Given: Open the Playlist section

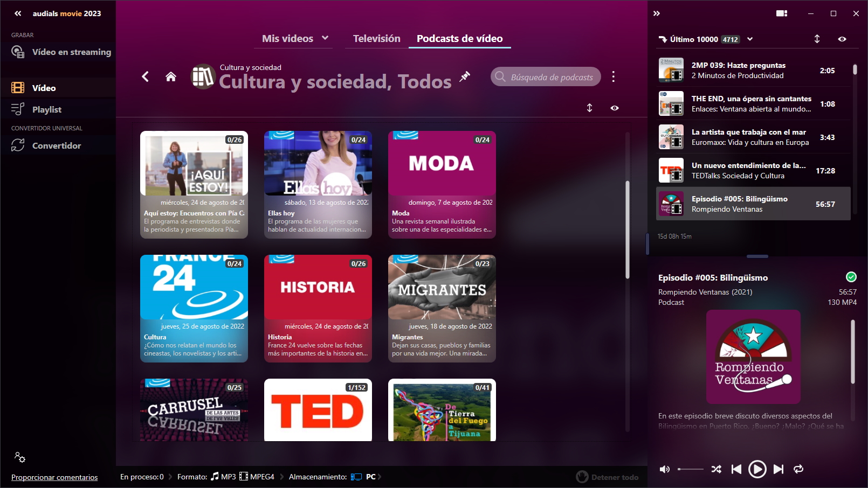Looking at the screenshot, I should 58,109.
